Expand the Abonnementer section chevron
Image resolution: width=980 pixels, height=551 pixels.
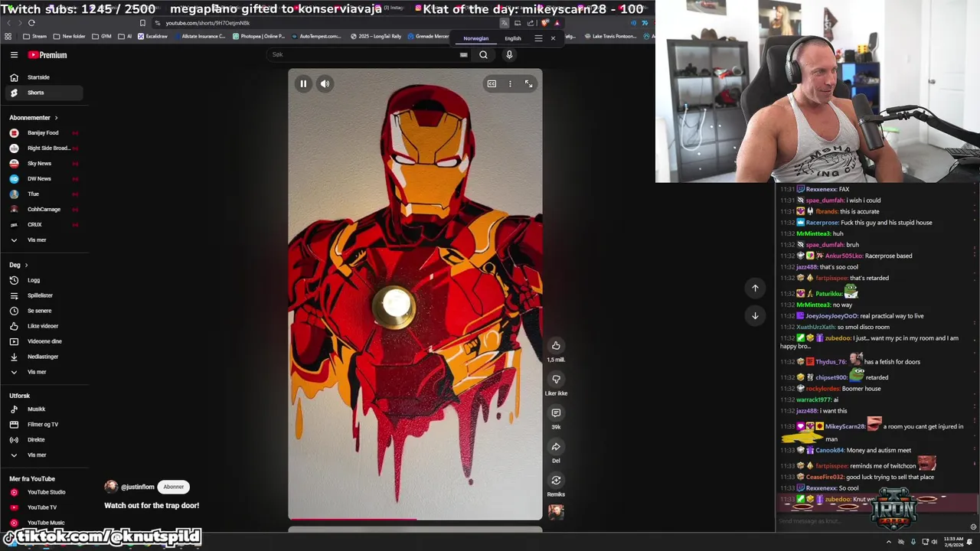56,118
